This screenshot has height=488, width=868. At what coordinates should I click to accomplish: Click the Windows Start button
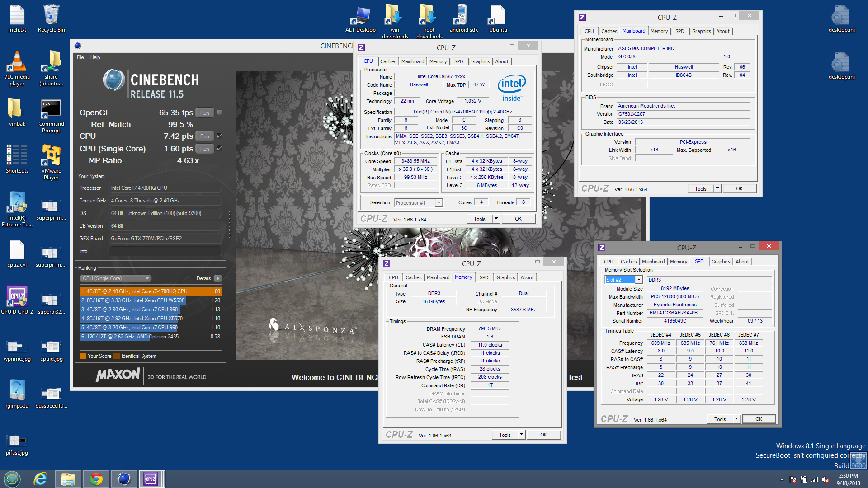12,479
